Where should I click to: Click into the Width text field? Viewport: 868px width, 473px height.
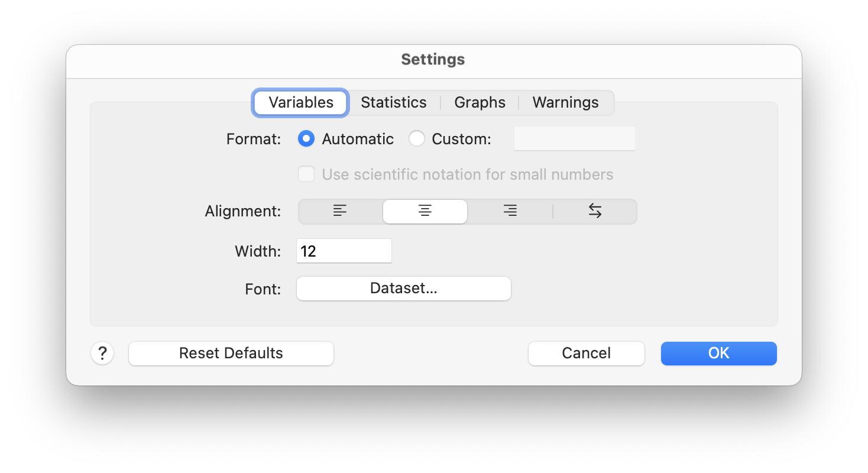click(x=344, y=251)
